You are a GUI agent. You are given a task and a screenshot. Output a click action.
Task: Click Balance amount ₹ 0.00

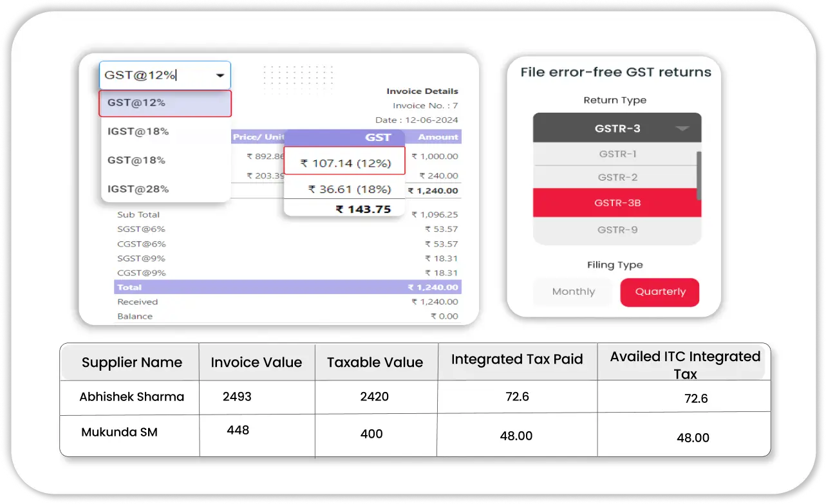[x=444, y=316]
